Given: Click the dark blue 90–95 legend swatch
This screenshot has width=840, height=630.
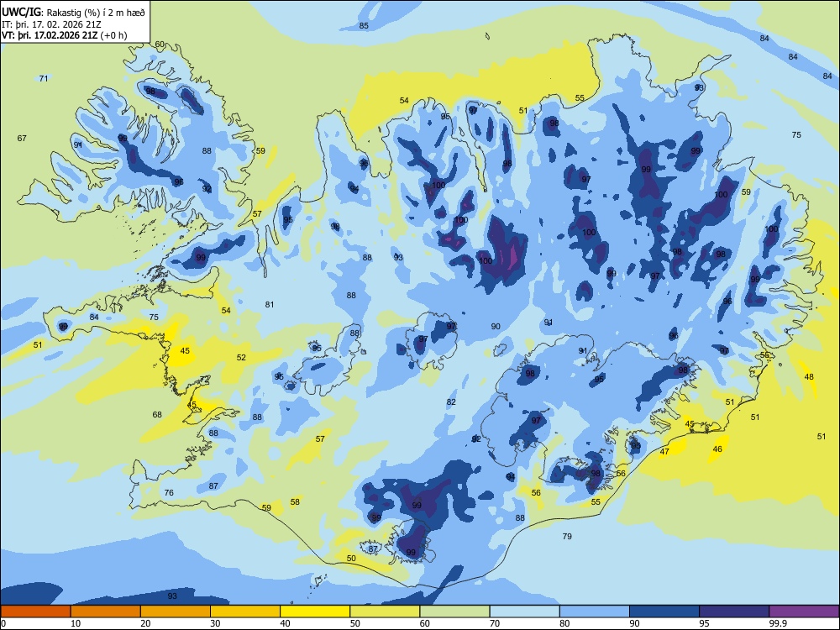Looking at the screenshot, I should pos(664,612).
